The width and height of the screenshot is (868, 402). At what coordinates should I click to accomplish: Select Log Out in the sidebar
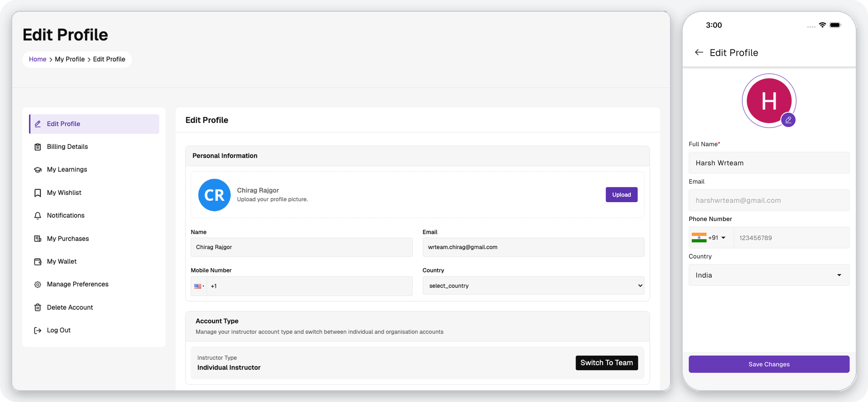coord(94,331)
